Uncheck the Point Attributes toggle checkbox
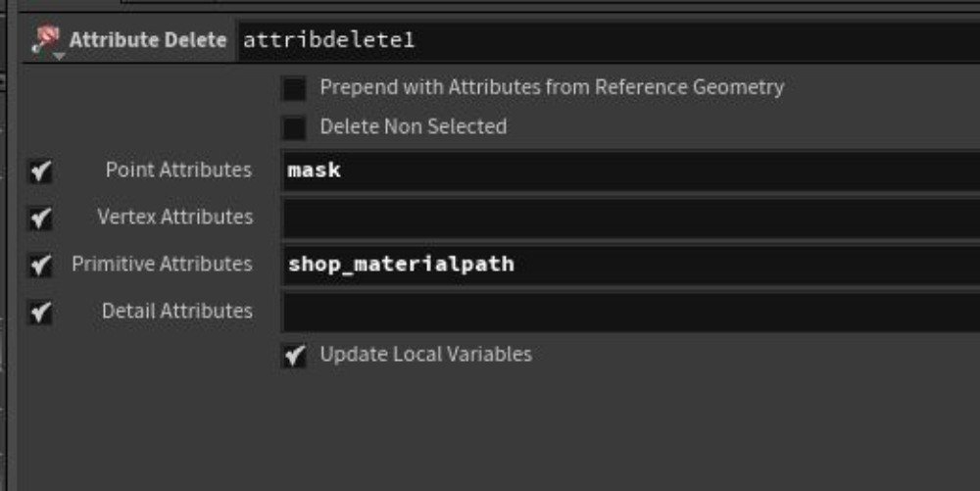The width and height of the screenshot is (980, 491). [40, 171]
